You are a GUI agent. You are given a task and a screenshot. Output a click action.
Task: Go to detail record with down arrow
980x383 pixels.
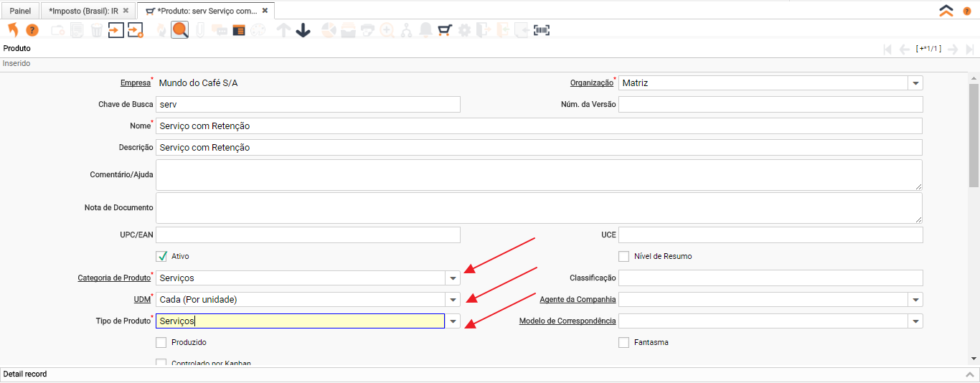(303, 30)
